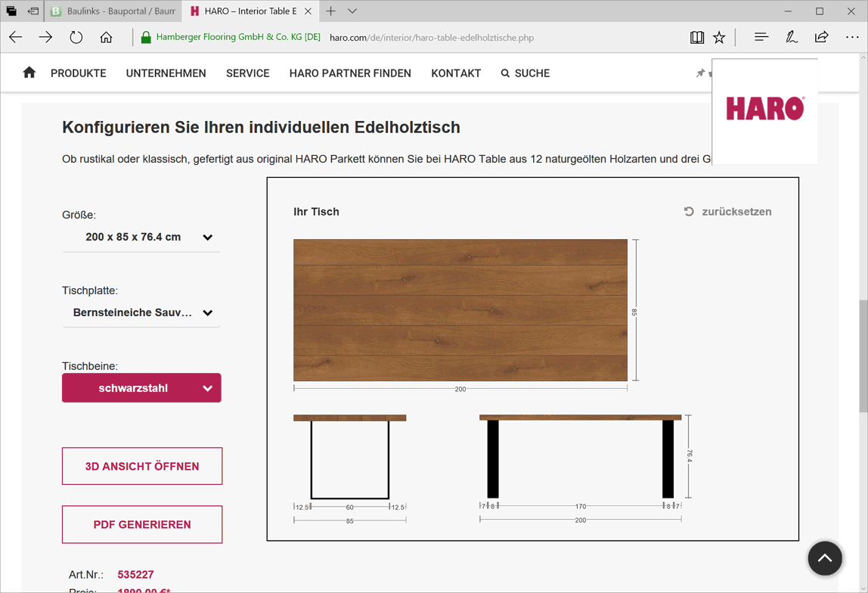
Task: Click 3D ANSICHT ÖFFNEN button
Action: 142,466
